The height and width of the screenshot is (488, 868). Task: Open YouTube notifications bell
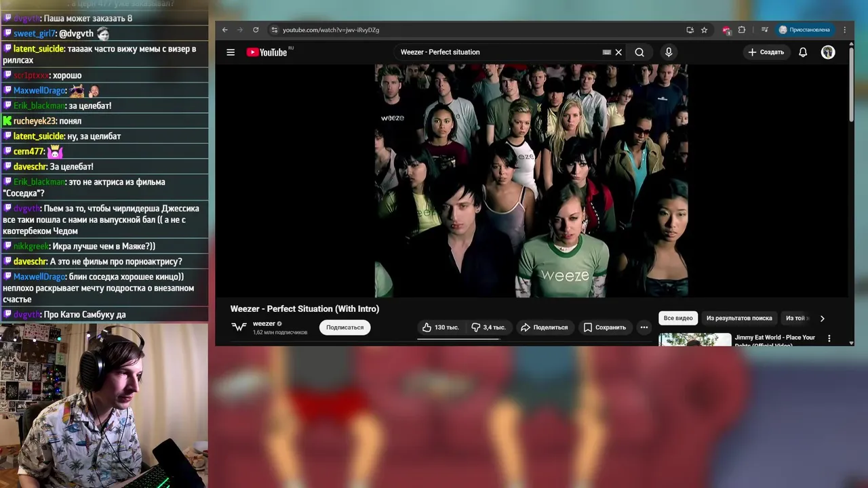tap(803, 52)
